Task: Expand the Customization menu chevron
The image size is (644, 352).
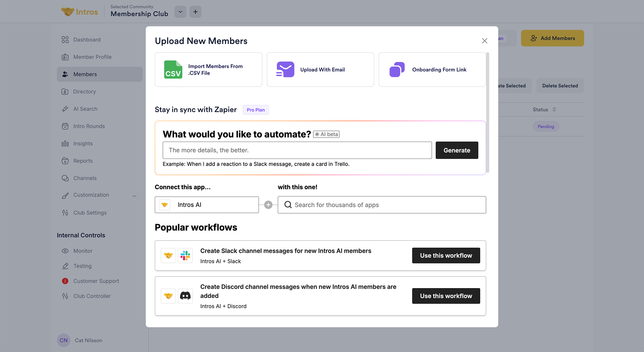Action: pyautogui.click(x=134, y=196)
